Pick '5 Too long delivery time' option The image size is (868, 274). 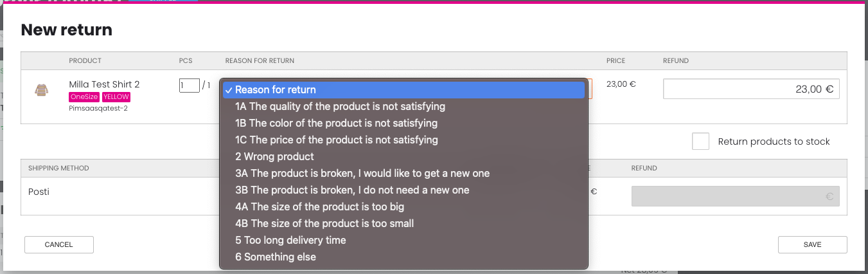[403, 241]
